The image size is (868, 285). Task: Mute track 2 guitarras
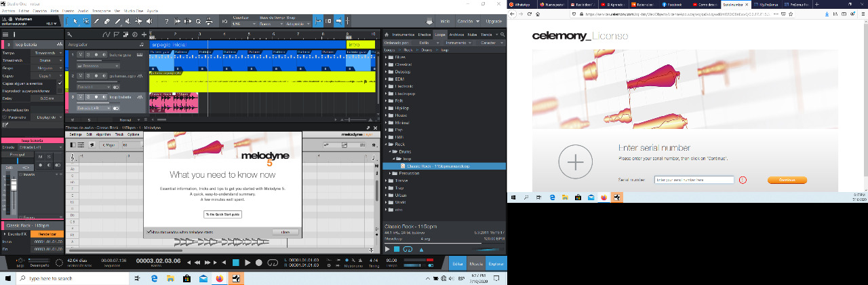pos(81,75)
